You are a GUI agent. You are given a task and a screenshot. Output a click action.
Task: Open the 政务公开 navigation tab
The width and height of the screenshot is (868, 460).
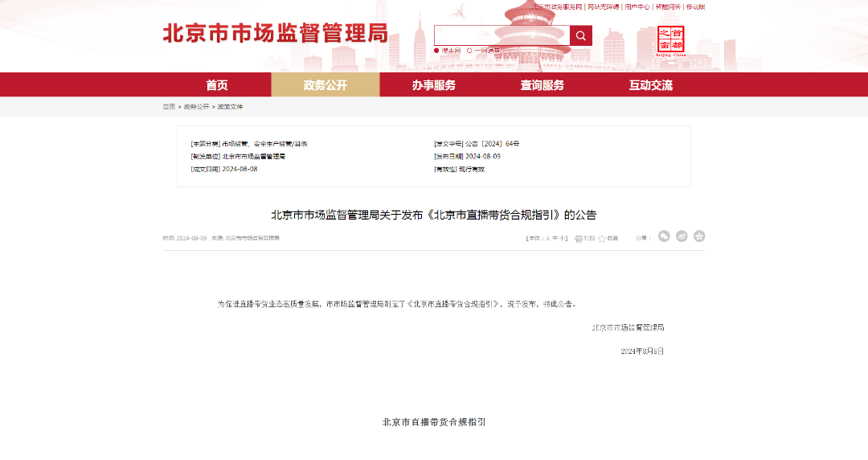point(325,85)
